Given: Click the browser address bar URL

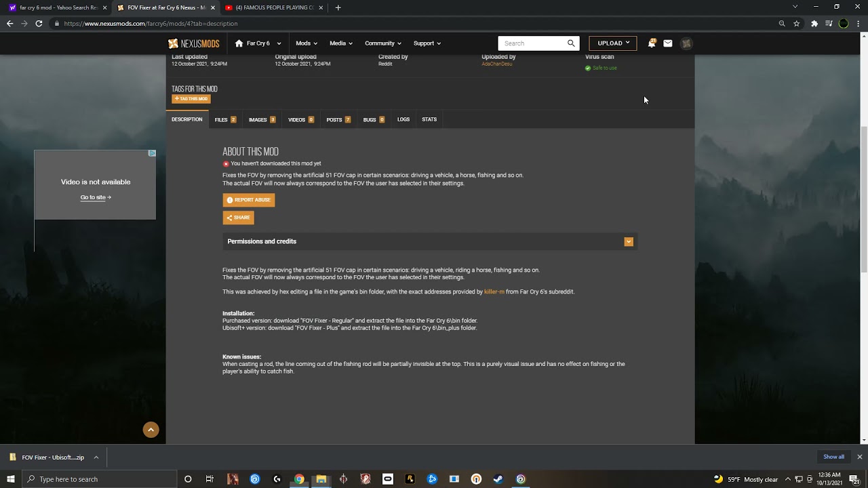Looking at the screenshot, I should pyautogui.click(x=151, y=23).
